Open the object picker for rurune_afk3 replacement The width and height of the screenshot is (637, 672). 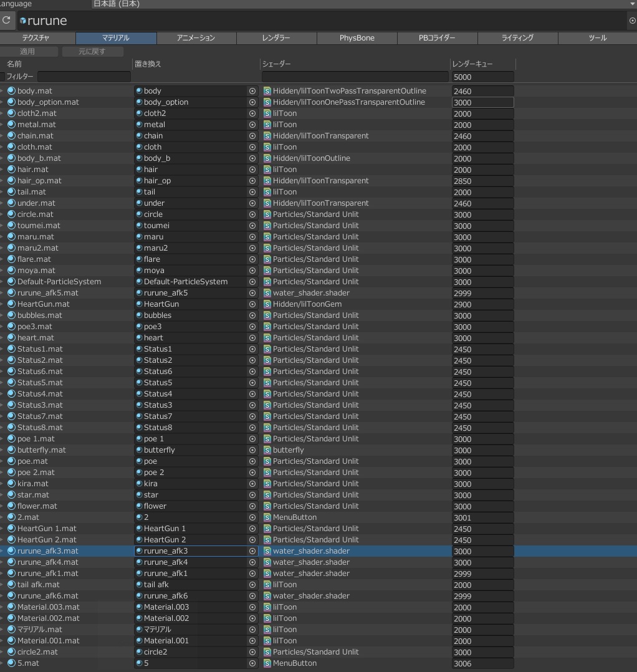252,551
